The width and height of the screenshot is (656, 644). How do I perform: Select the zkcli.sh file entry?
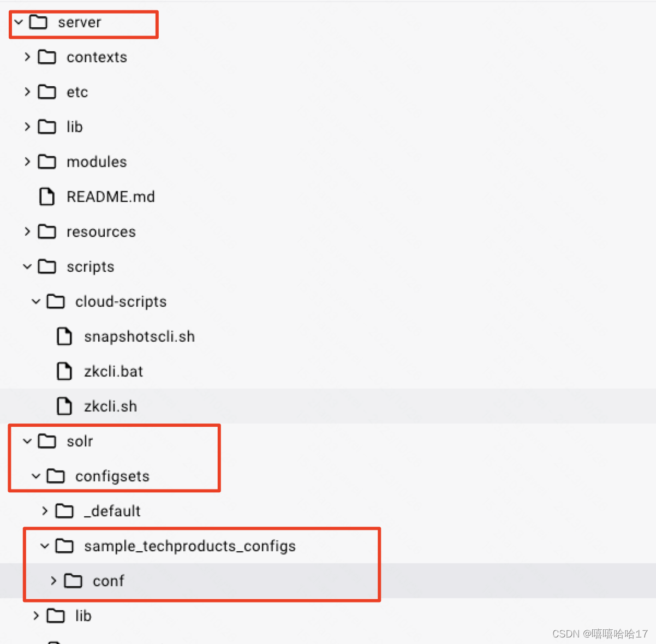click(x=111, y=406)
